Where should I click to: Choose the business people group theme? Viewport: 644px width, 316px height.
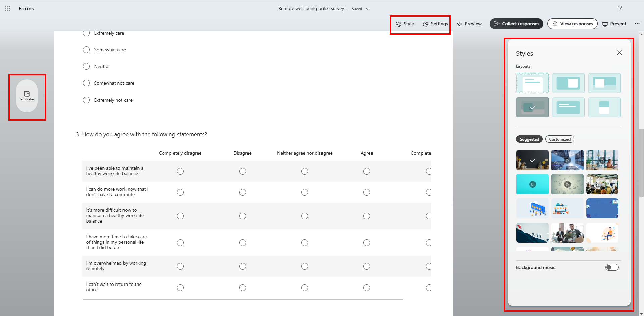click(x=567, y=233)
